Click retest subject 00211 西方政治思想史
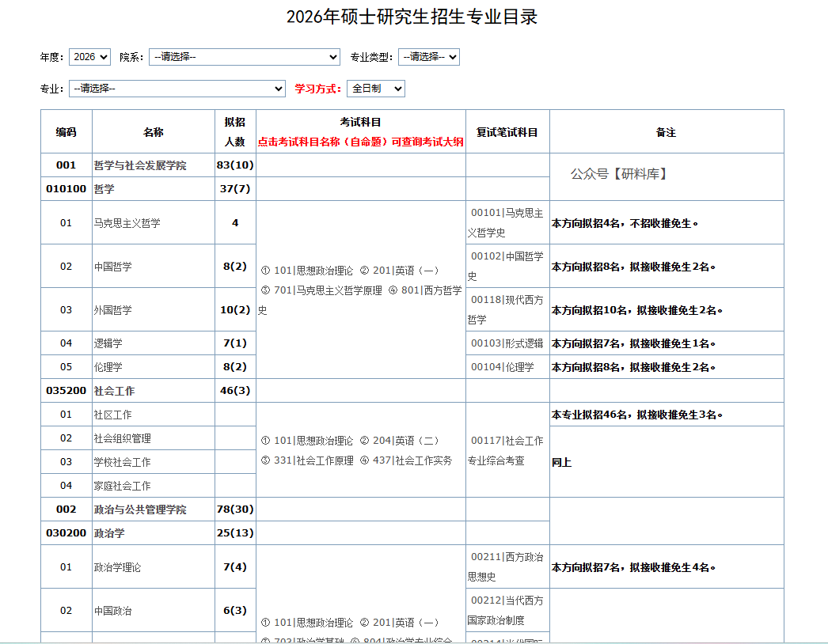Screen dimensions: 828x644 [x=507, y=566]
